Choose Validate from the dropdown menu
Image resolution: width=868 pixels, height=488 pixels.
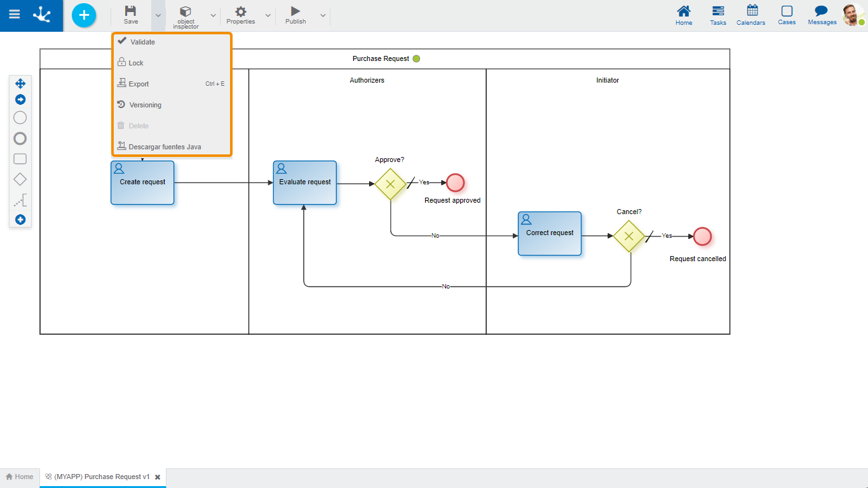tap(172, 42)
